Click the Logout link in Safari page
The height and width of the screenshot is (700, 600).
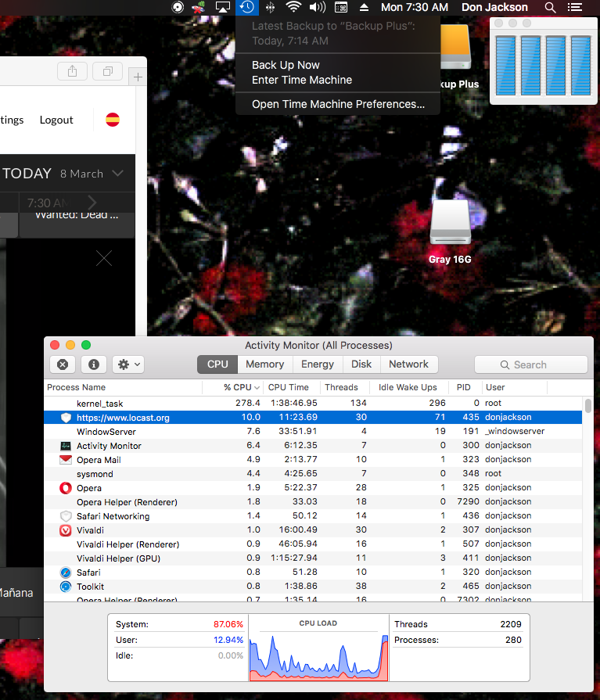click(56, 120)
